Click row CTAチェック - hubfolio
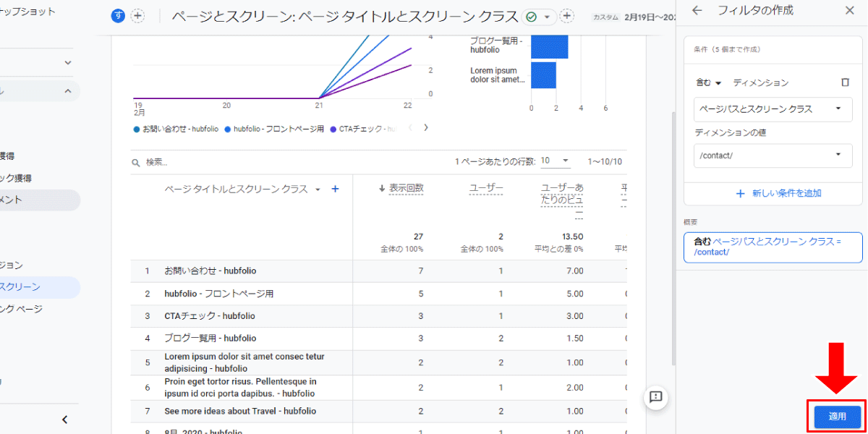The image size is (868, 434). (378, 316)
